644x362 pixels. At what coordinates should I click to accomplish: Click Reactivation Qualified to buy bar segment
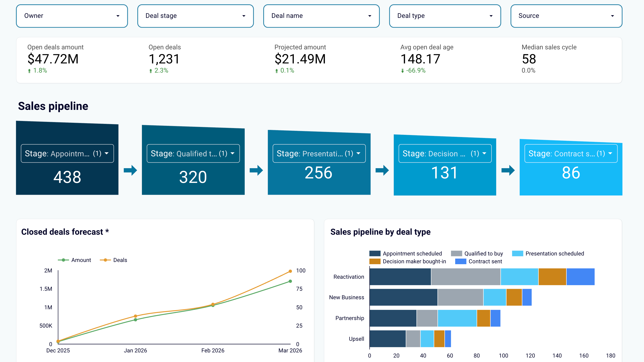point(465,277)
